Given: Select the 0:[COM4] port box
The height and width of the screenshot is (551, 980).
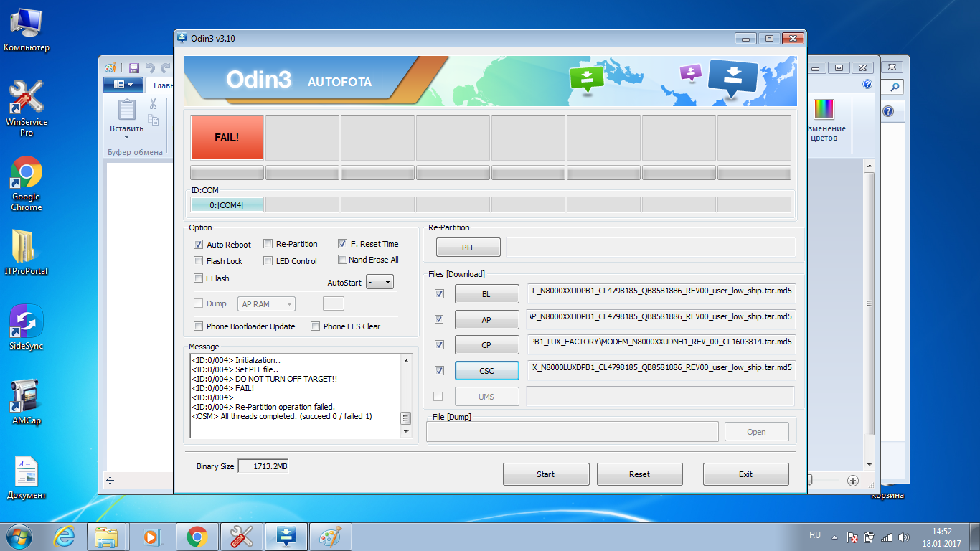Looking at the screenshot, I should 227,204.
